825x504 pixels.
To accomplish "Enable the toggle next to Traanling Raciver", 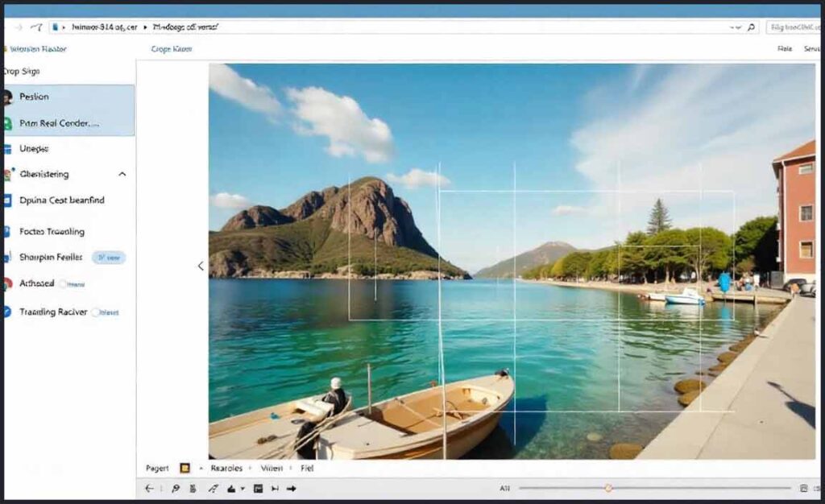I will coord(97,312).
